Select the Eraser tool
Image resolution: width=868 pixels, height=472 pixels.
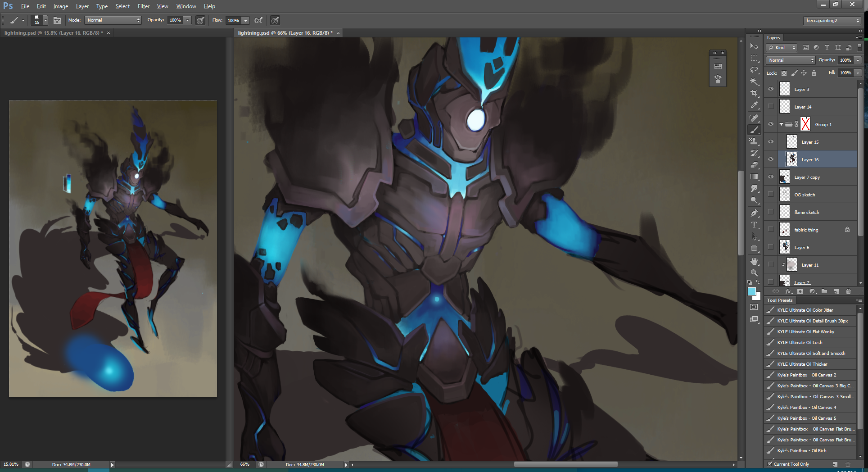754,165
